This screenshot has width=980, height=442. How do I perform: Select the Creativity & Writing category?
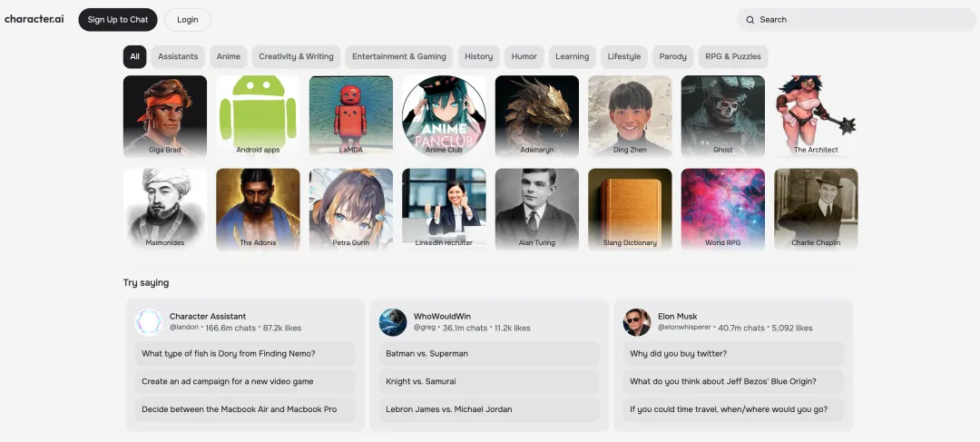click(296, 56)
